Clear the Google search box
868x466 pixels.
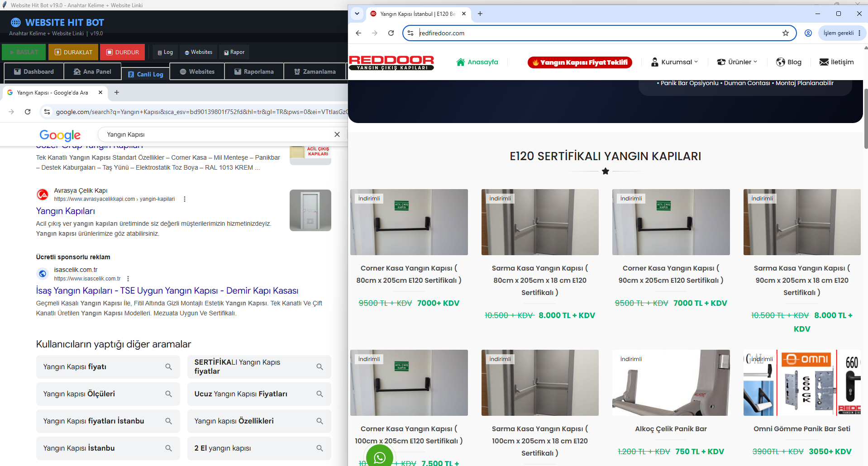(337, 134)
